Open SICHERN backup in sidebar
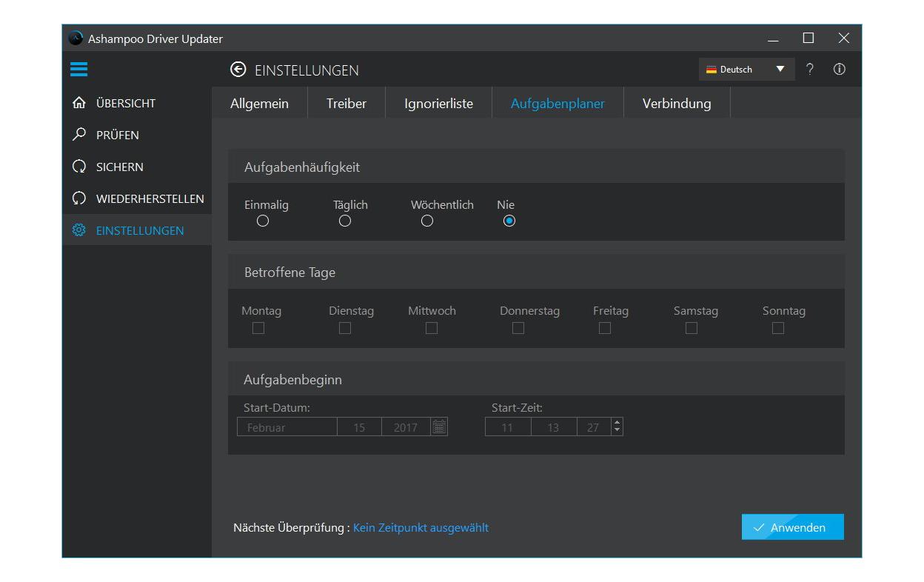 (x=79, y=167)
